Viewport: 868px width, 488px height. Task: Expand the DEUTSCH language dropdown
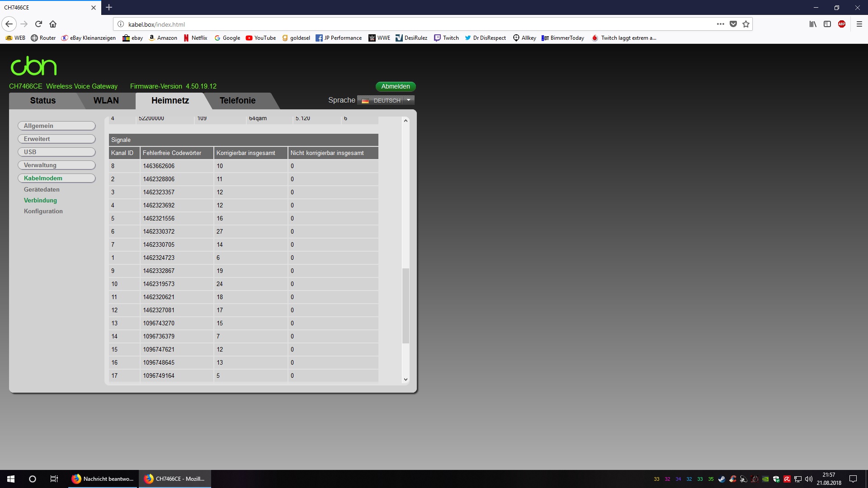coord(408,100)
